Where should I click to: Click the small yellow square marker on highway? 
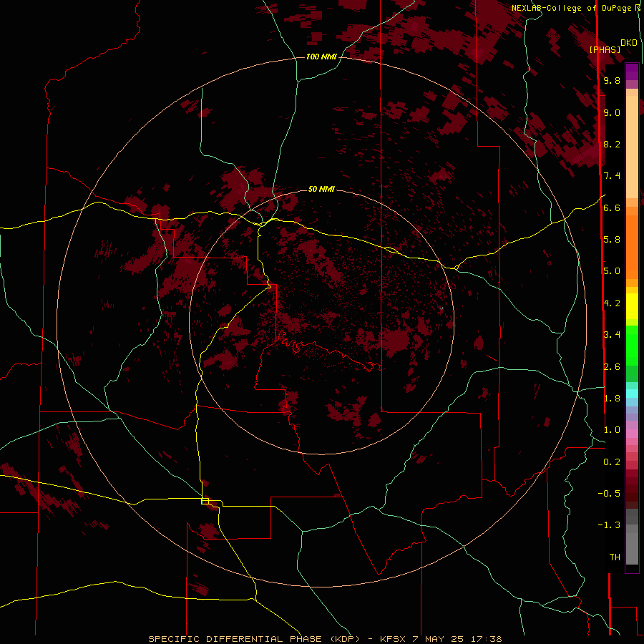[x=205, y=501]
